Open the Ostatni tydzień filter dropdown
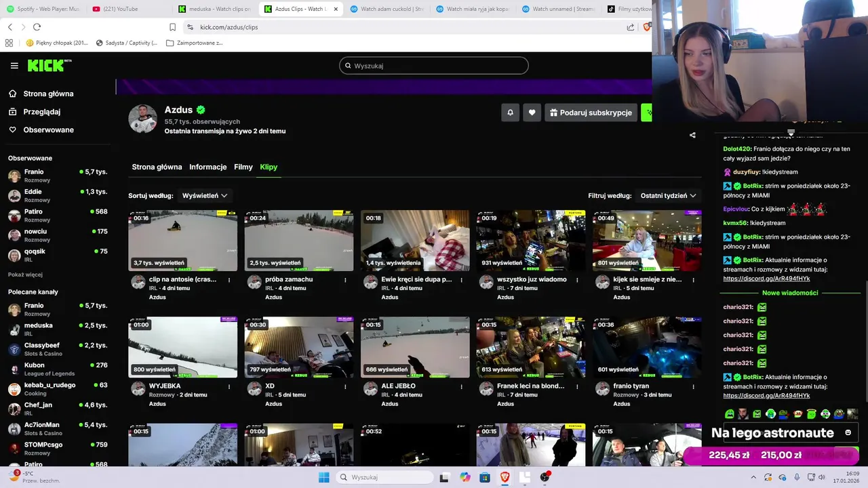This screenshot has height=488, width=868. tap(668, 195)
